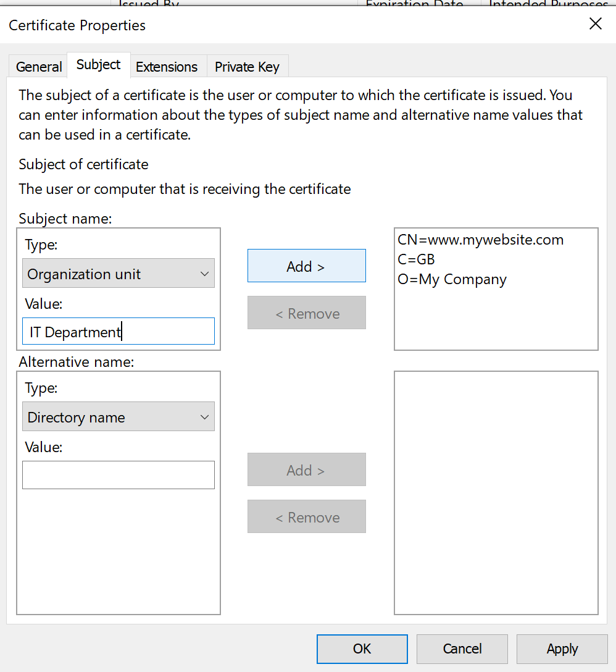Add IT Department to the subject name list
This screenshot has height=672, width=616.
tap(306, 266)
